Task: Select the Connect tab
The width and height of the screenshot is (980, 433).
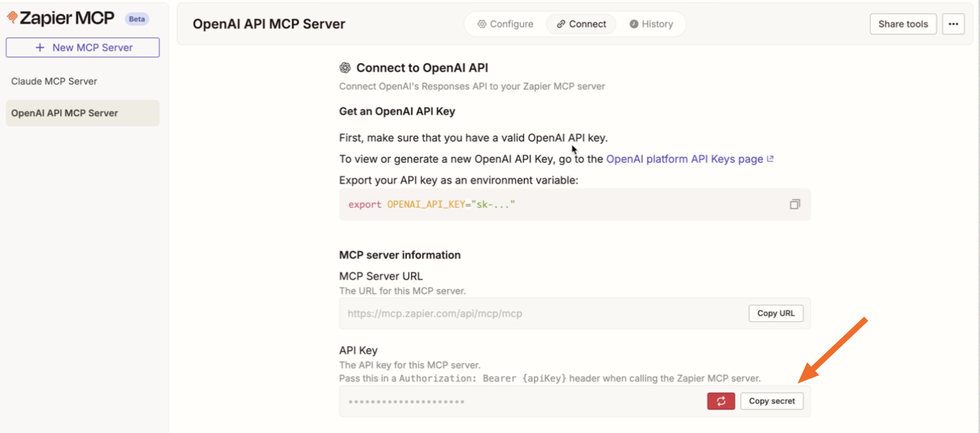Action: (x=581, y=24)
